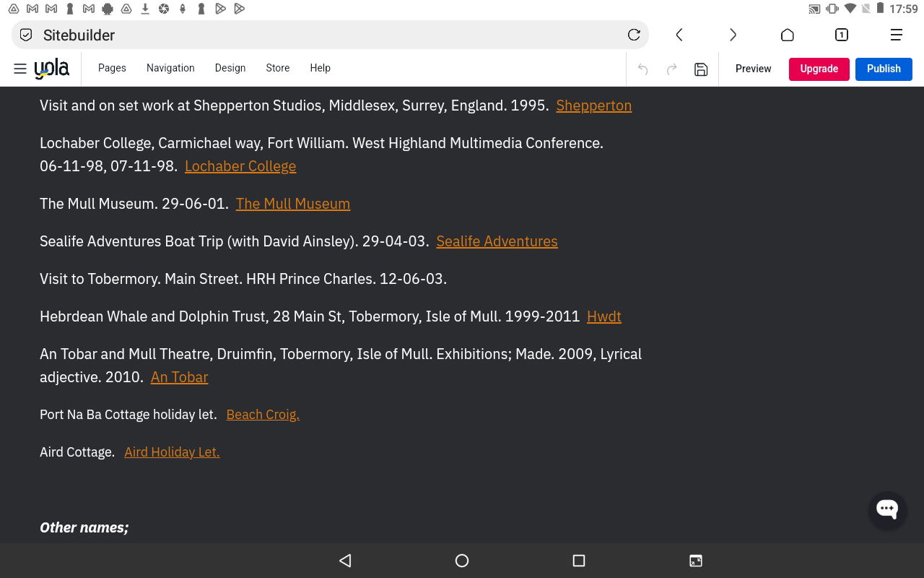Open the Lochaber College link
This screenshot has height=578, width=924.
pyautogui.click(x=240, y=166)
